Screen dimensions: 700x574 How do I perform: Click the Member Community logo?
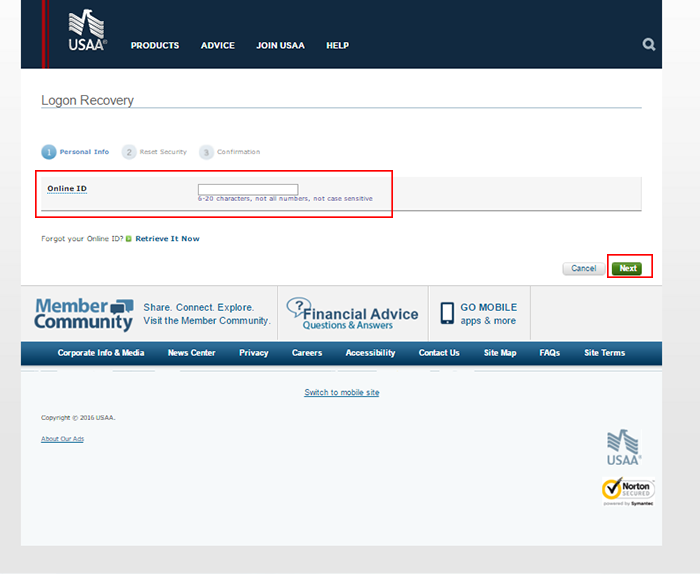[84, 314]
